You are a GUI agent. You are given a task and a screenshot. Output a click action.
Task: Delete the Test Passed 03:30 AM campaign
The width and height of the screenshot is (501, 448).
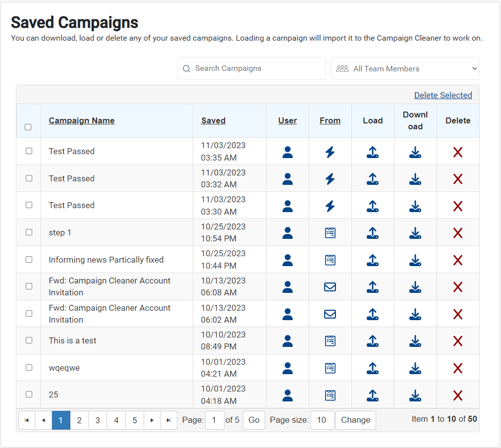(457, 206)
